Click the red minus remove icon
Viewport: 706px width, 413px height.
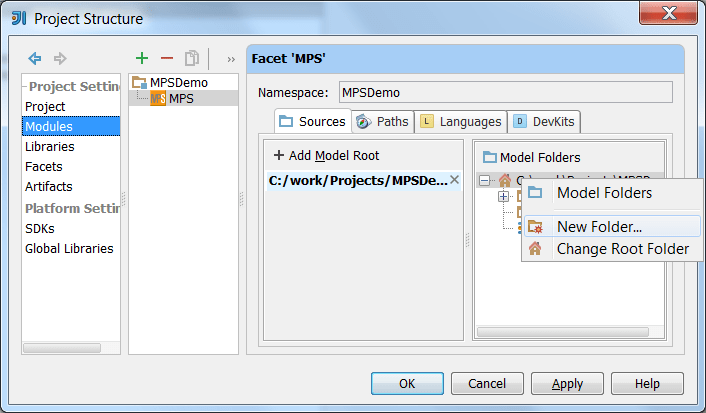167,59
